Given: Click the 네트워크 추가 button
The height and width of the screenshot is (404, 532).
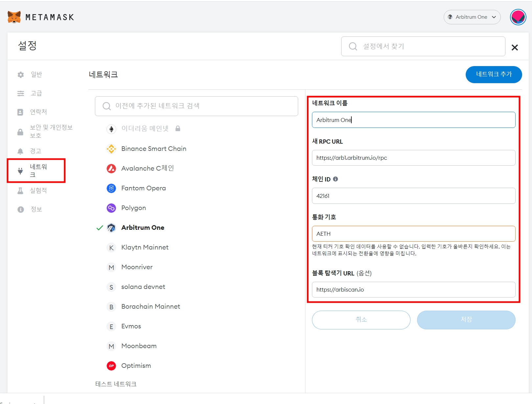Looking at the screenshot, I should (x=494, y=75).
